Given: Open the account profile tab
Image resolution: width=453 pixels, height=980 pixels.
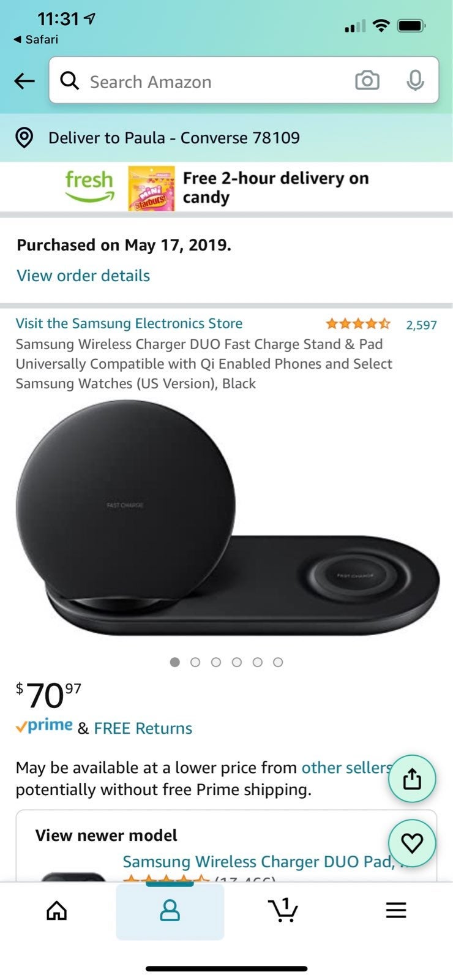Looking at the screenshot, I should coord(170,911).
